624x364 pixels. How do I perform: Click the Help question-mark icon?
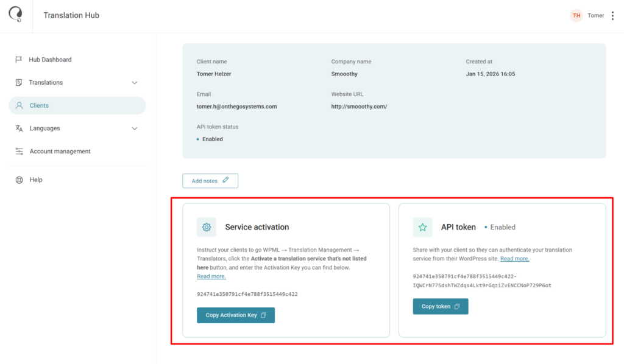[x=19, y=180]
